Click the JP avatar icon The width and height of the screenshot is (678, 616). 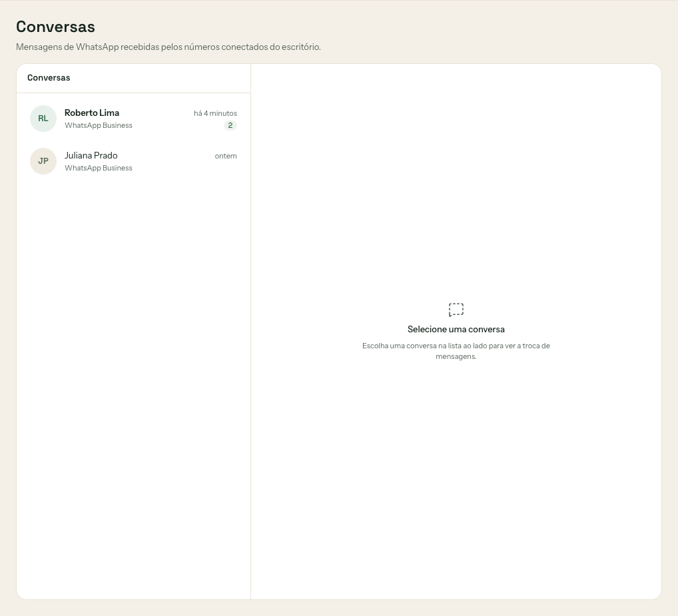pos(43,161)
